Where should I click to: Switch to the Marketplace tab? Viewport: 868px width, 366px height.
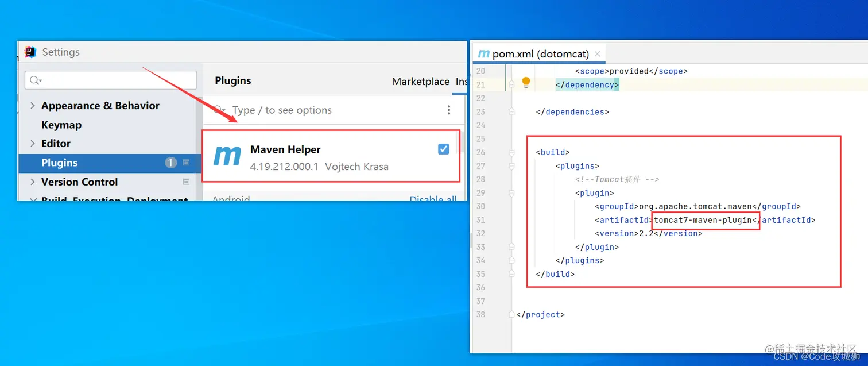coord(421,82)
